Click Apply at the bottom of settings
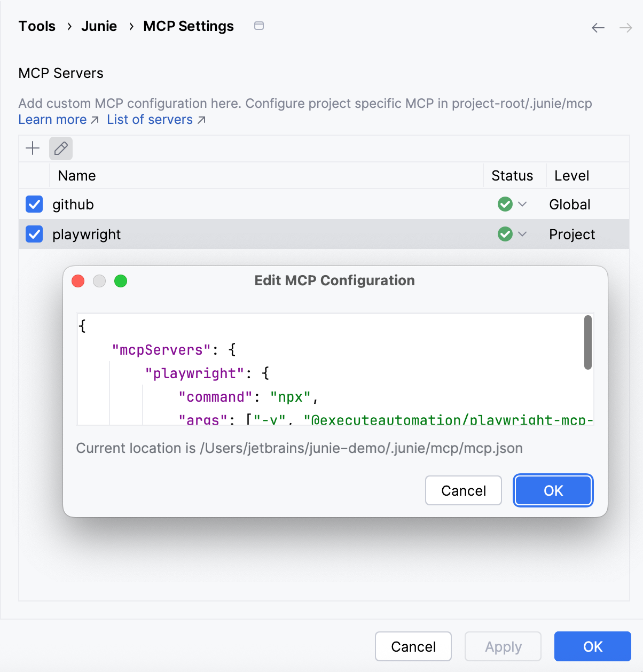Viewport: 643px width, 672px height. (503, 646)
